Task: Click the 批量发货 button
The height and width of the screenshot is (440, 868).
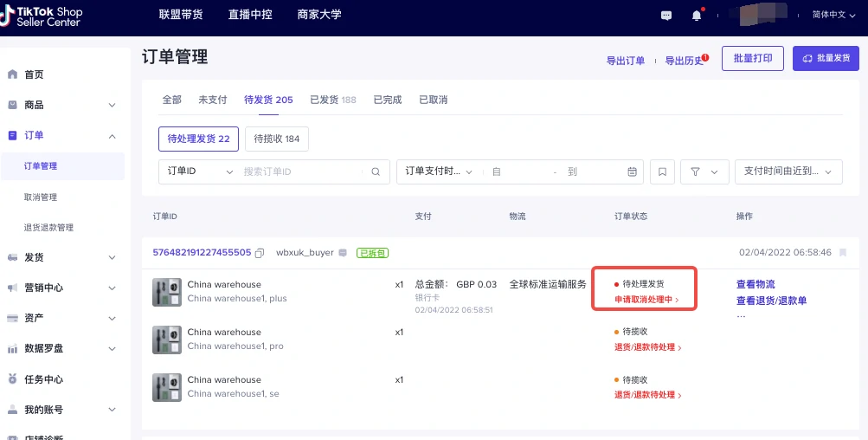Action: coord(826,58)
